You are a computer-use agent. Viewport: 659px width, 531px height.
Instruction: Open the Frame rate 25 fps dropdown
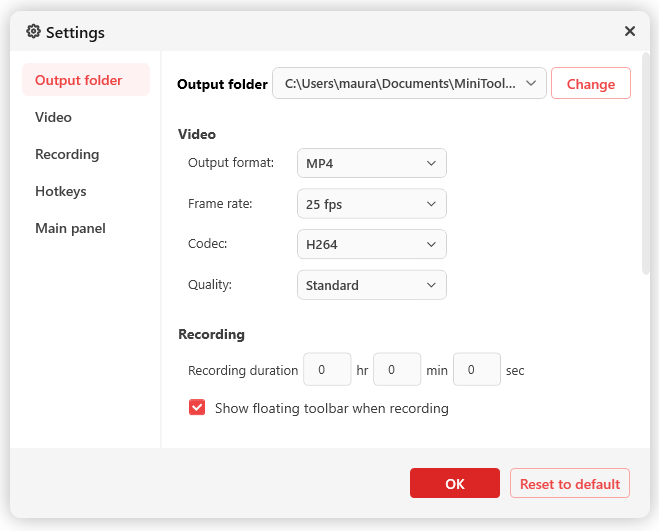click(372, 204)
